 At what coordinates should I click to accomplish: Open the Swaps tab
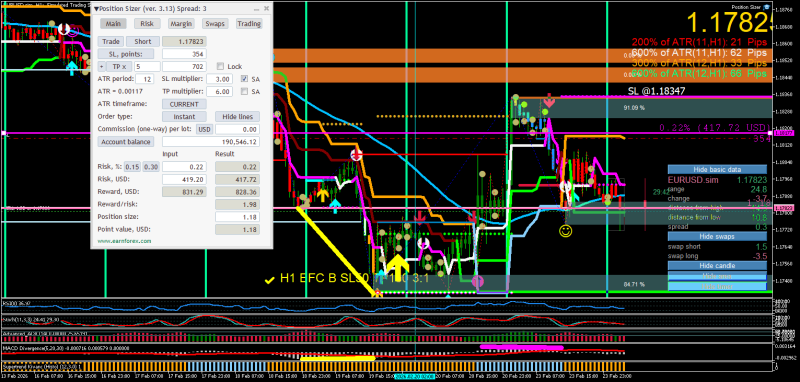(x=215, y=23)
